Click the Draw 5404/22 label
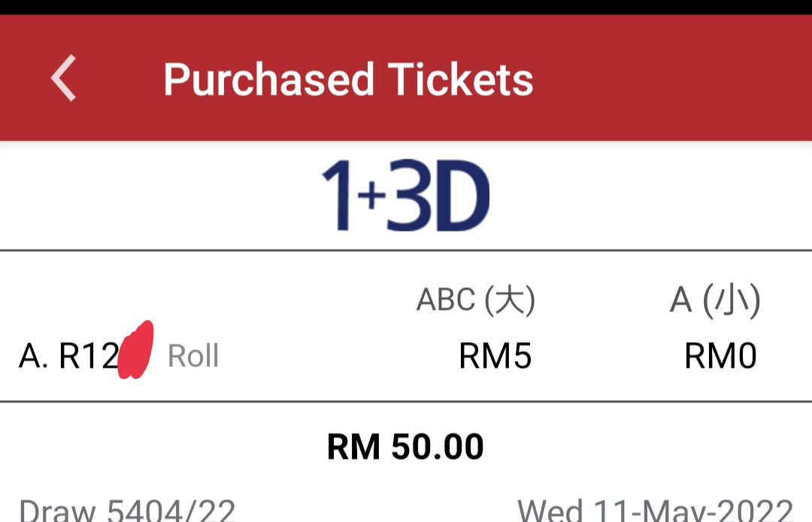 tap(127, 511)
